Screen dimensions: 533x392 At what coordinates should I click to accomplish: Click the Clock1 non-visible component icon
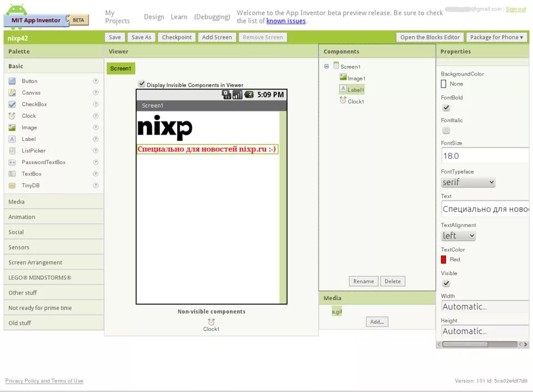click(x=211, y=321)
